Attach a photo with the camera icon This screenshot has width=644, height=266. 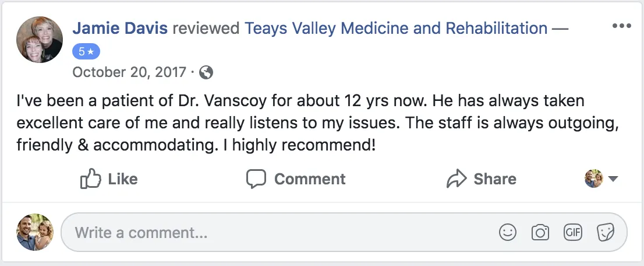click(540, 233)
